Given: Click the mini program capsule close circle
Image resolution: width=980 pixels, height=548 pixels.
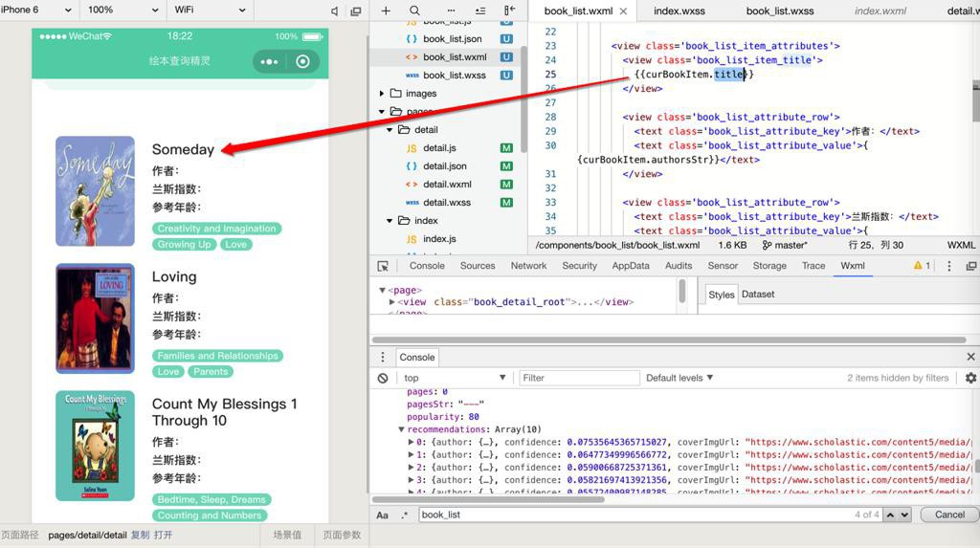Looking at the screenshot, I should 302,62.
